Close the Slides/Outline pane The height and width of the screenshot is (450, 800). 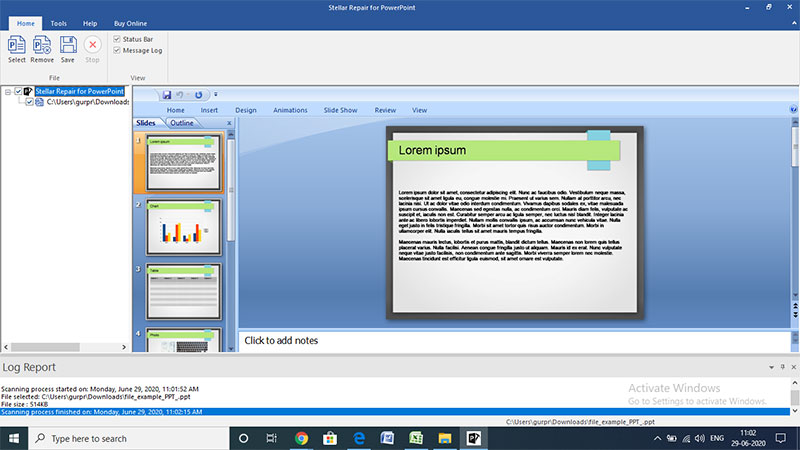click(x=229, y=123)
